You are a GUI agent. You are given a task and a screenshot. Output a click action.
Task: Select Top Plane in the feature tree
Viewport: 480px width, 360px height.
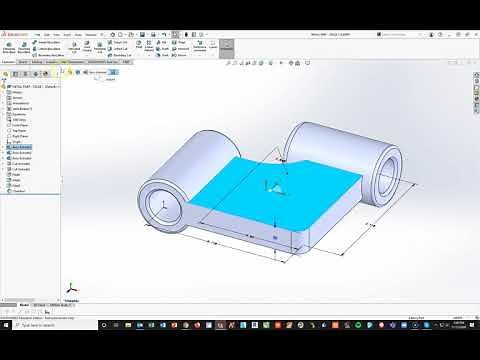(16, 131)
